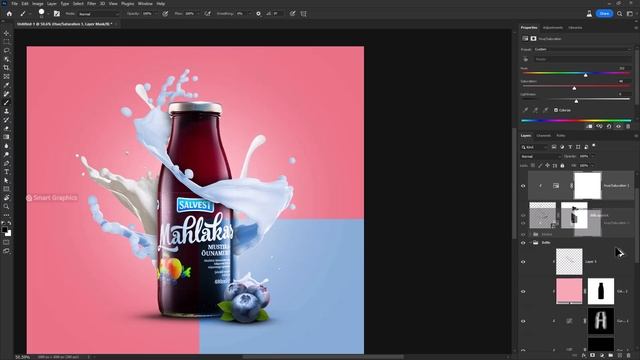
Task: Open the File menu
Action: pos(14,4)
